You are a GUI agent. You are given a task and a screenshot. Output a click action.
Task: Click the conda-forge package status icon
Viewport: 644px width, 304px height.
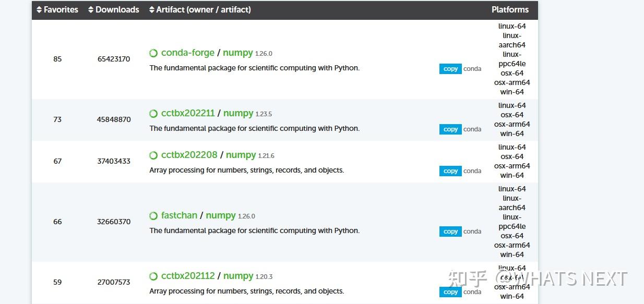153,53
